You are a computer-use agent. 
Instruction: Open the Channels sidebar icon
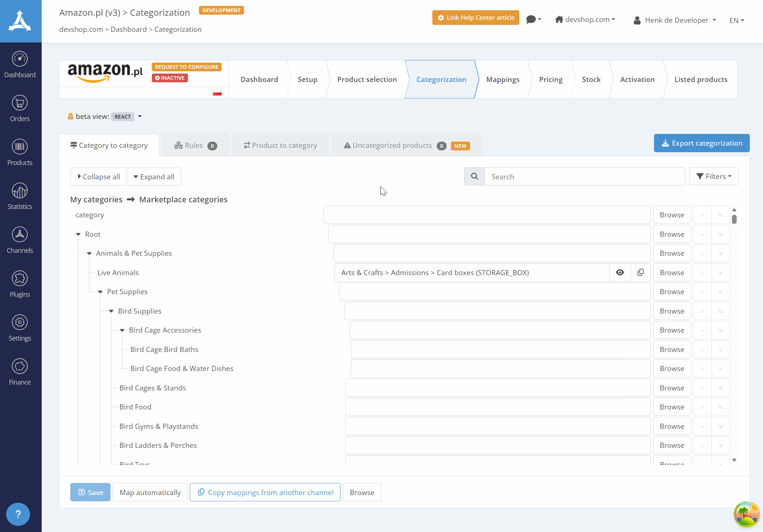tap(20, 235)
